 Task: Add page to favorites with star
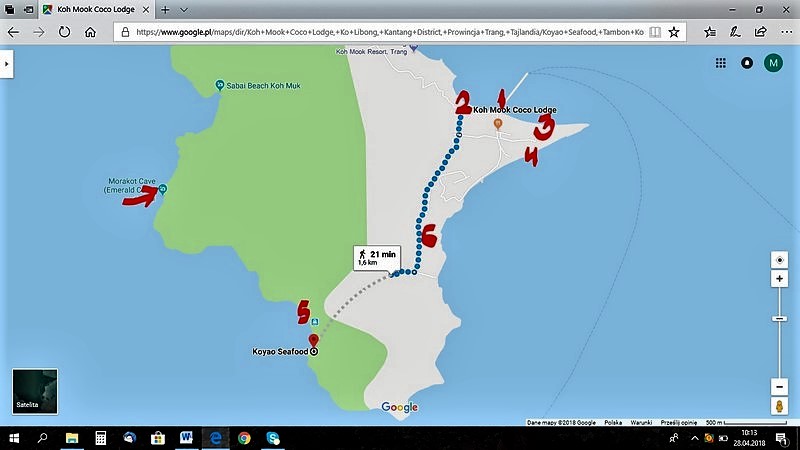(674, 32)
